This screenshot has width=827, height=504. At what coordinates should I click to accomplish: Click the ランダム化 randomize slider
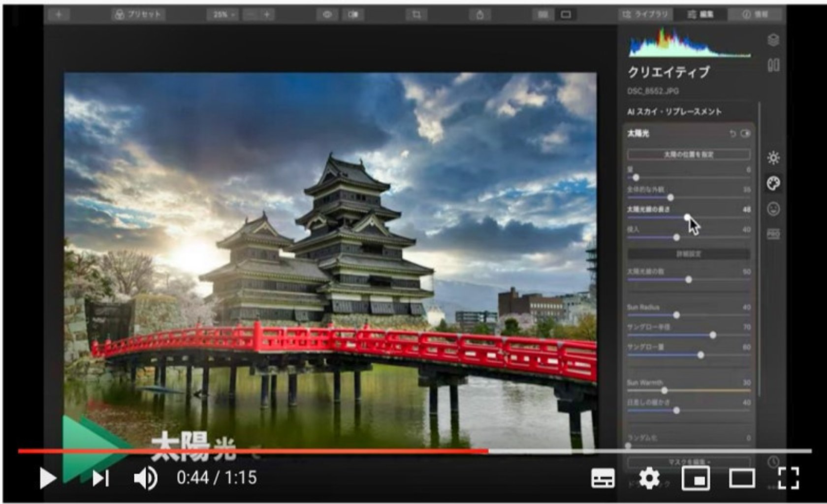click(689, 445)
